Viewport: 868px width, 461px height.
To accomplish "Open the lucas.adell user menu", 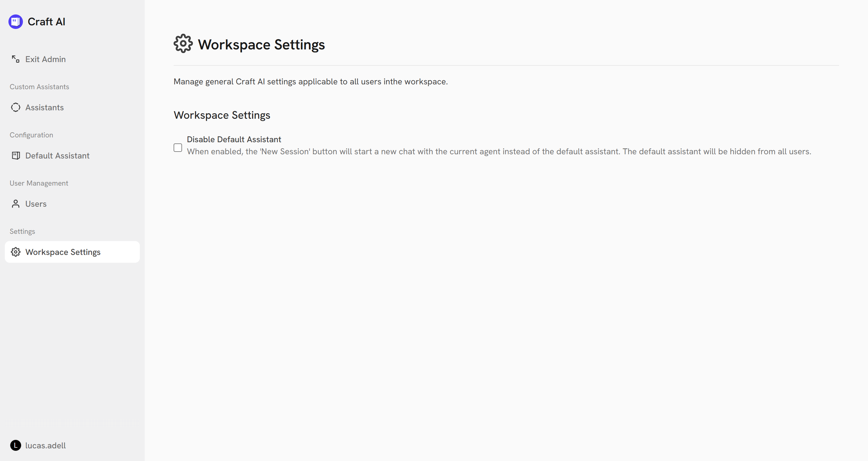I will (45, 445).
